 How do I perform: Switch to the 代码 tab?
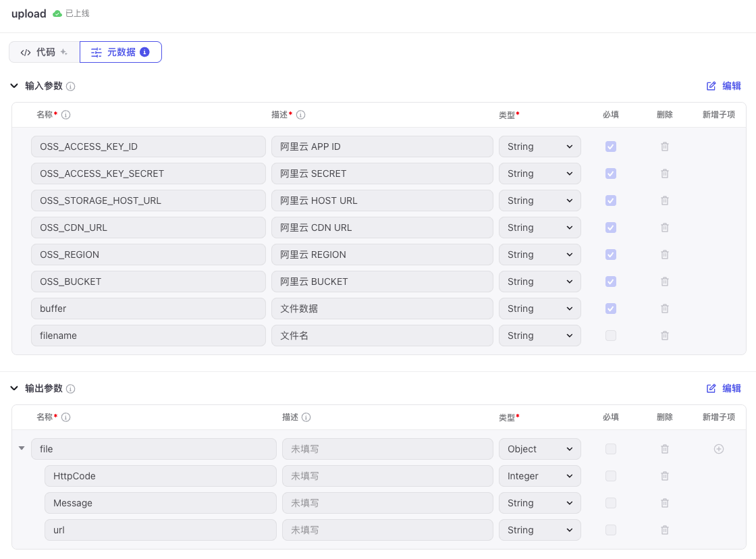(45, 52)
